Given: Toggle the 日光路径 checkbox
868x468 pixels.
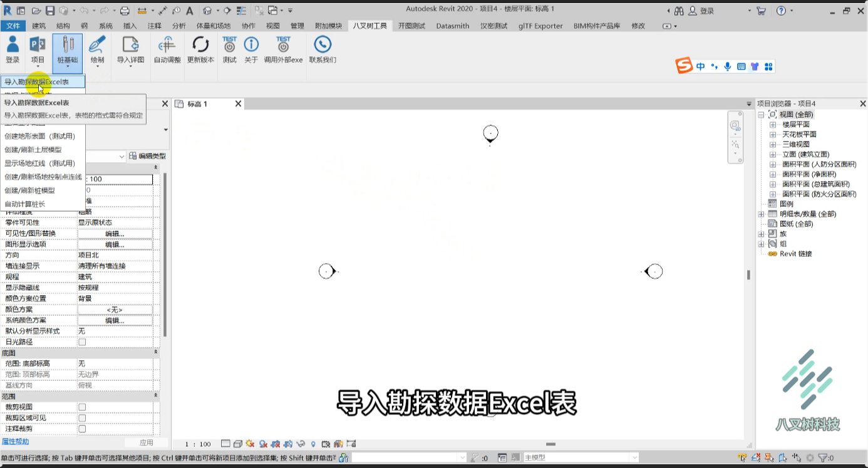Looking at the screenshot, I should click(x=82, y=342).
